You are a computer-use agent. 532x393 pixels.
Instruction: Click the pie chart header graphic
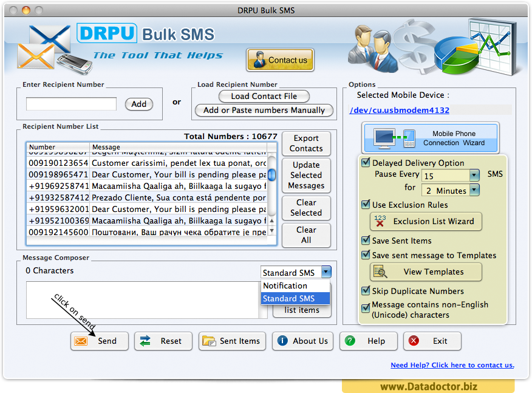tap(456, 56)
